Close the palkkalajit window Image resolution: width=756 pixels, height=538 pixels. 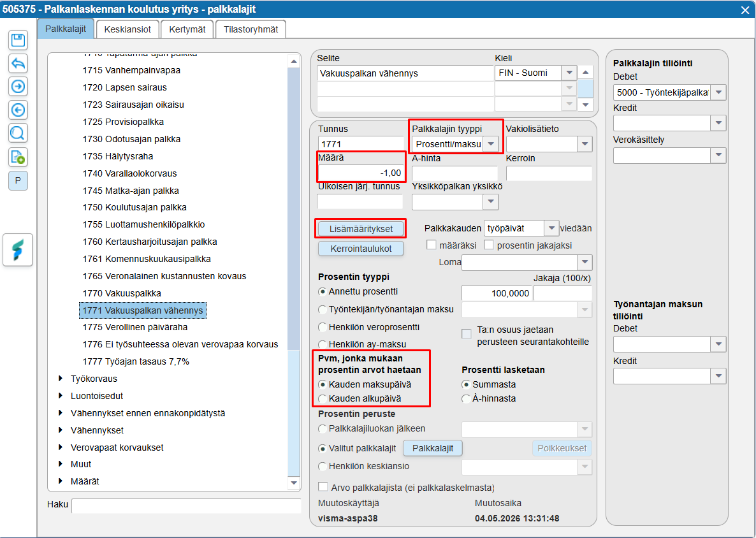pos(745,10)
